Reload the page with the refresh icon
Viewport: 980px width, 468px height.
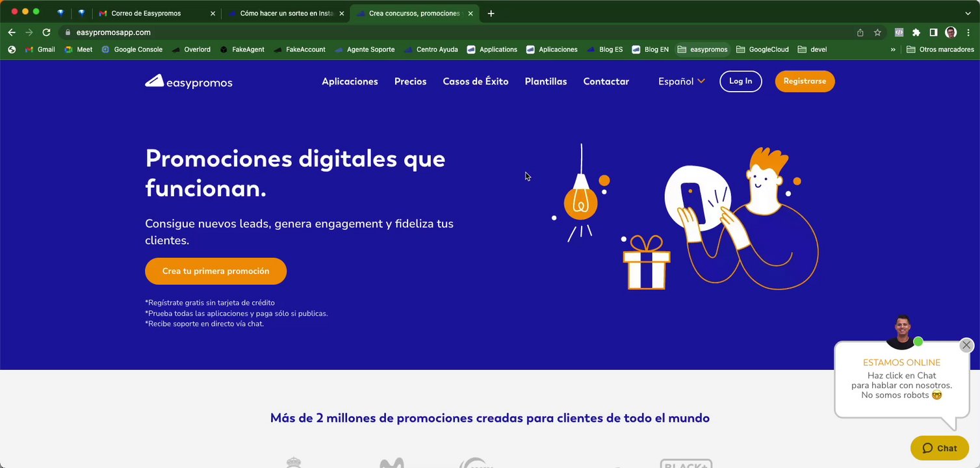point(46,32)
